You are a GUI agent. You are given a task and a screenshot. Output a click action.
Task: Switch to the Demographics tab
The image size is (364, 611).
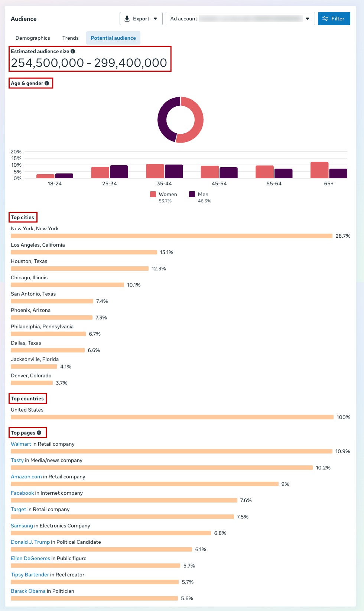tap(33, 38)
